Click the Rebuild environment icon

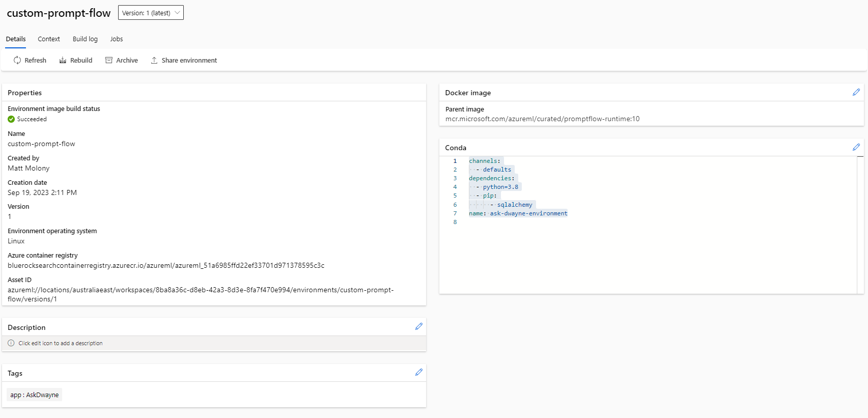(63, 60)
